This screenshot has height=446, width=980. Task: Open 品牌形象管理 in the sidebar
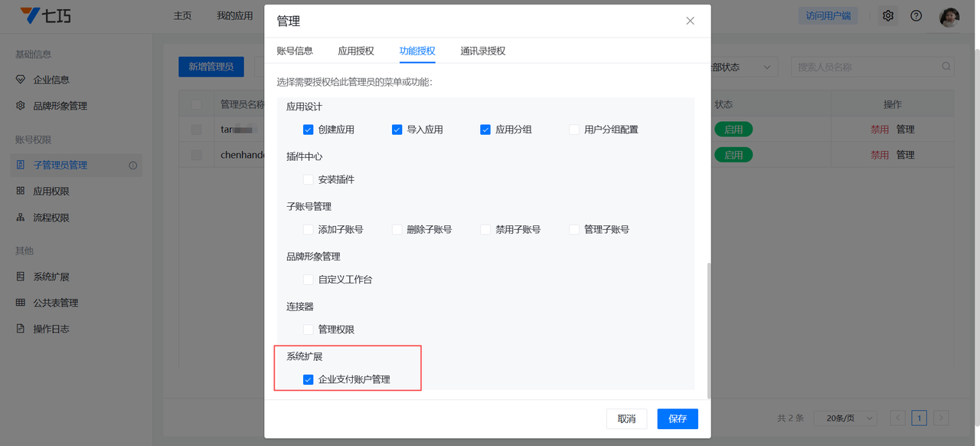[60, 106]
